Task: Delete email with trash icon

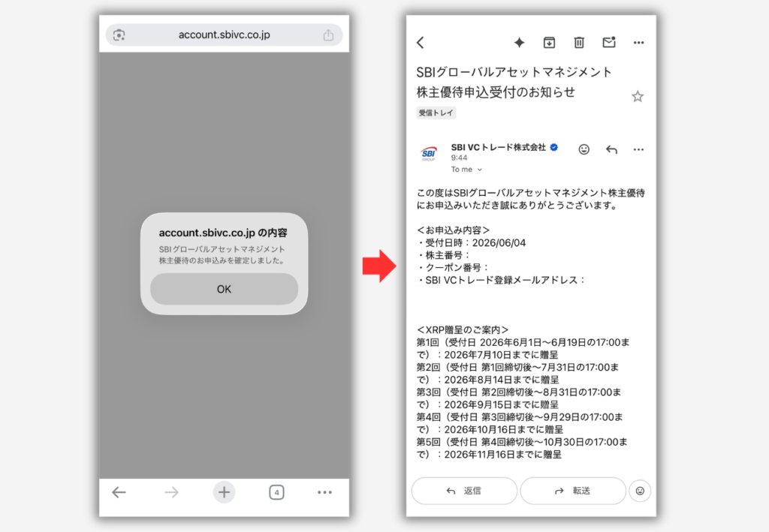Action: click(x=579, y=43)
